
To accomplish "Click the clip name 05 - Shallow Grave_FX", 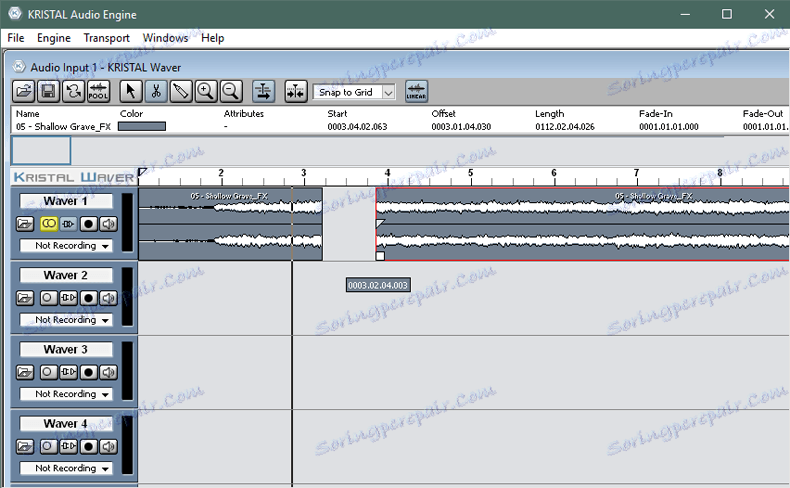I will pos(63,126).
